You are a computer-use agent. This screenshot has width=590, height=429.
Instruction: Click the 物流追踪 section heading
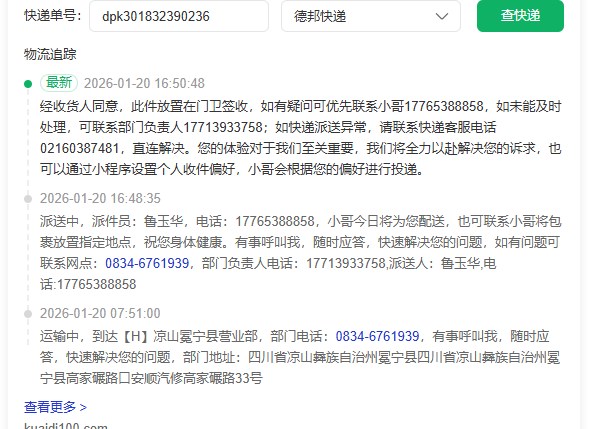[50, 54]
